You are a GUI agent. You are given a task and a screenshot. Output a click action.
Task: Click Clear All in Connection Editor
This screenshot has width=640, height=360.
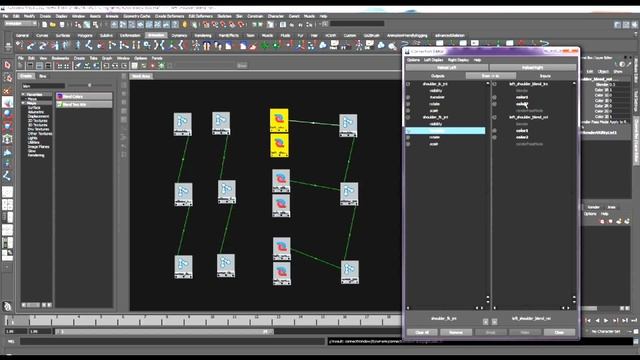422,332
